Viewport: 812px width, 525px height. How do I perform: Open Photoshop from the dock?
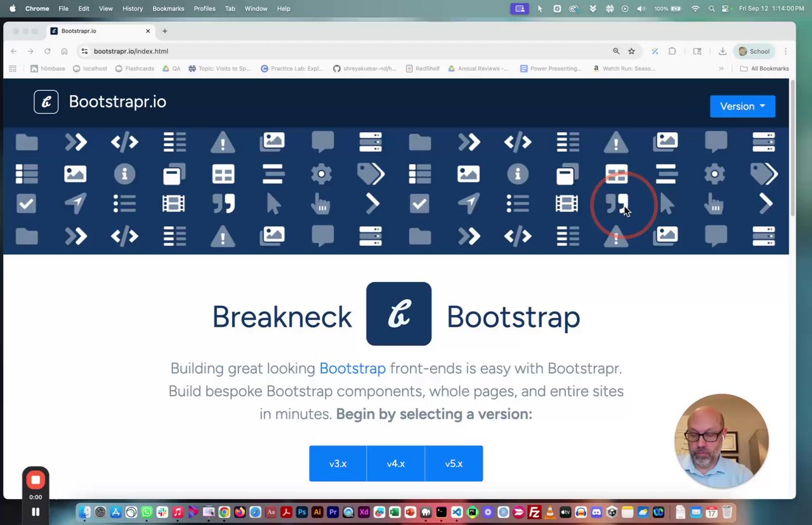pyautogui.click(x=302, y=512)
